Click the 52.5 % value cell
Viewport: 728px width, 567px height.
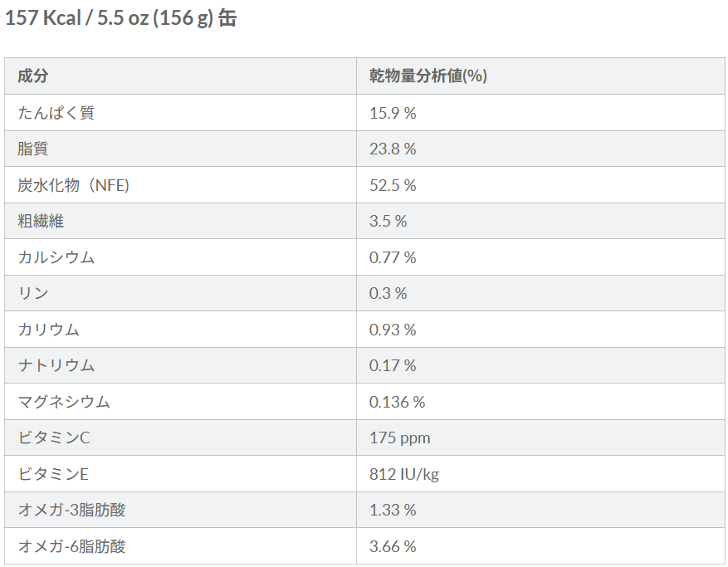(393, 185)
